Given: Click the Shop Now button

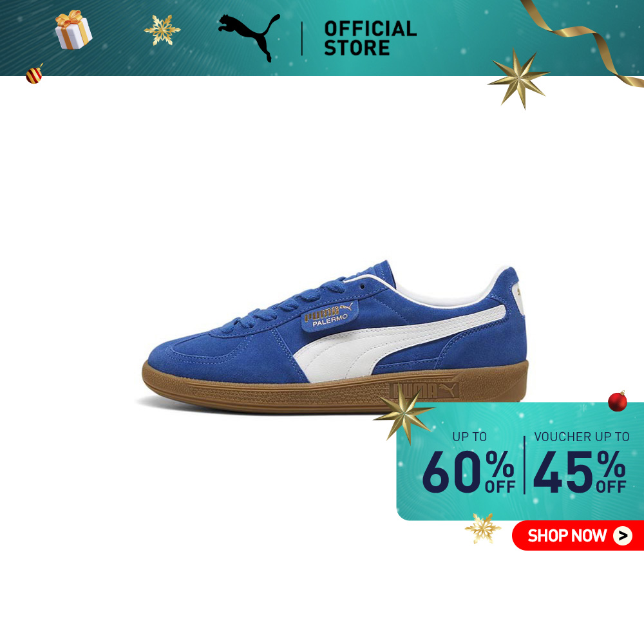Looking at the screenshot, I should pos(578,536).
